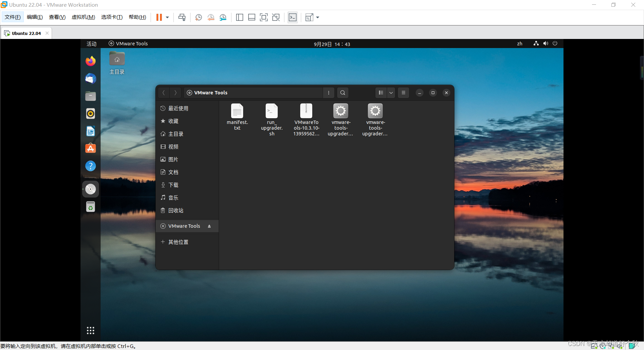Open 回收站 in sidebar

pyautogui.click(x=187, y=211)
